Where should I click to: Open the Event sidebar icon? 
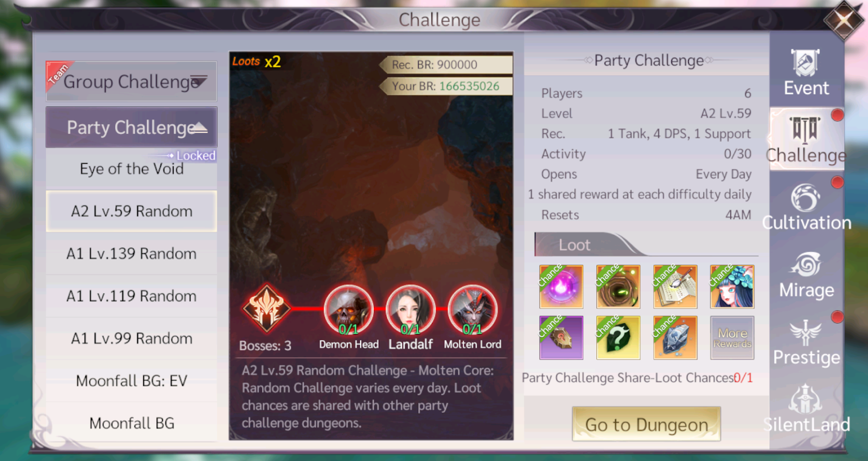pyautogui.click(x=806, y=73)
